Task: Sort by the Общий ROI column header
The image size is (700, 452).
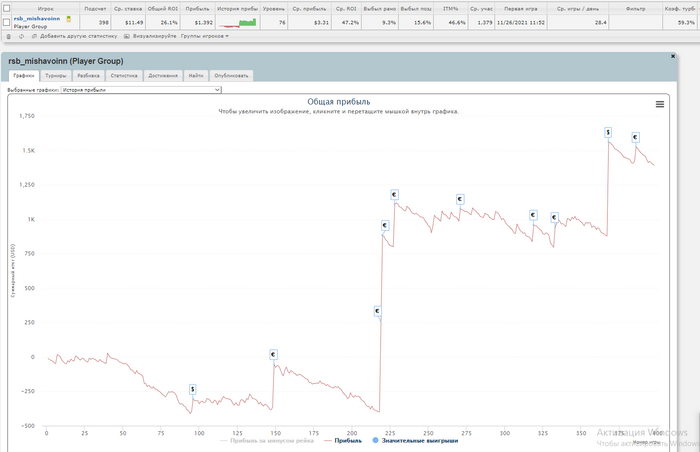Action: [162, 7]
